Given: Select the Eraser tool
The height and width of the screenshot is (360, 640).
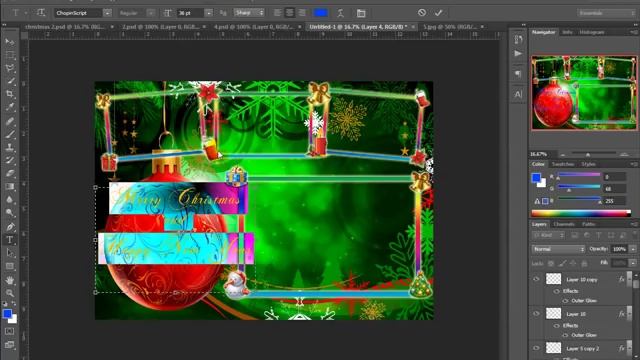Looking at the screenshot, I should point(10,173).
